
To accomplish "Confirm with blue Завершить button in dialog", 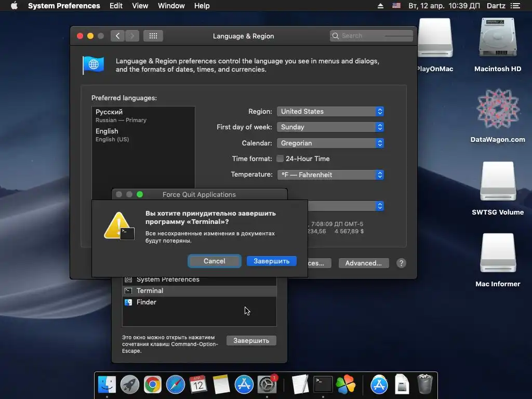I will [x=271, y=261].
